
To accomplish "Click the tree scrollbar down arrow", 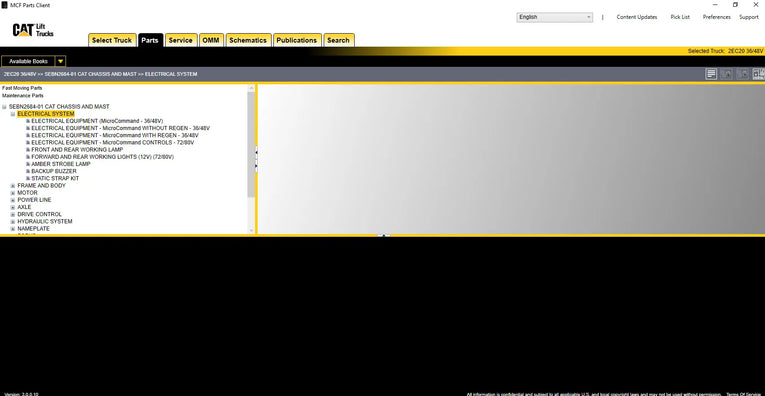I will tap(251, 230).
